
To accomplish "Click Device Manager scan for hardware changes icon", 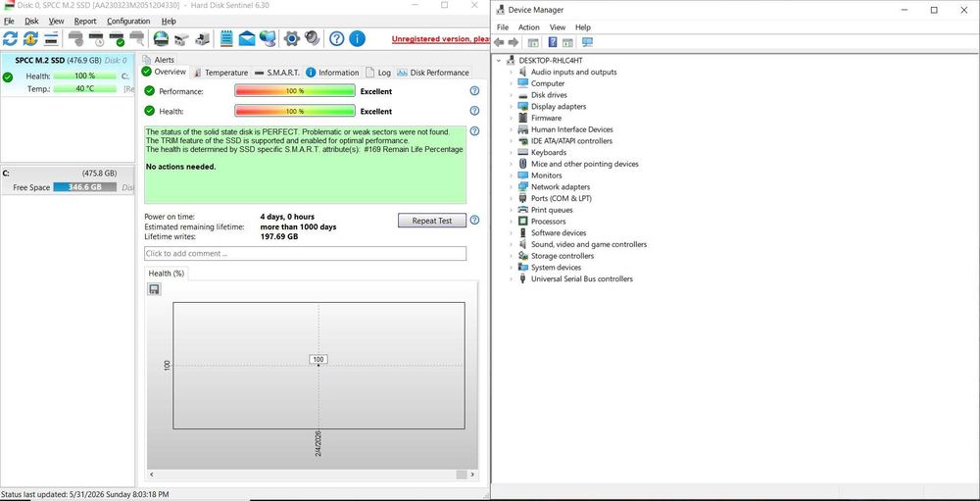I will click(587, 42).
